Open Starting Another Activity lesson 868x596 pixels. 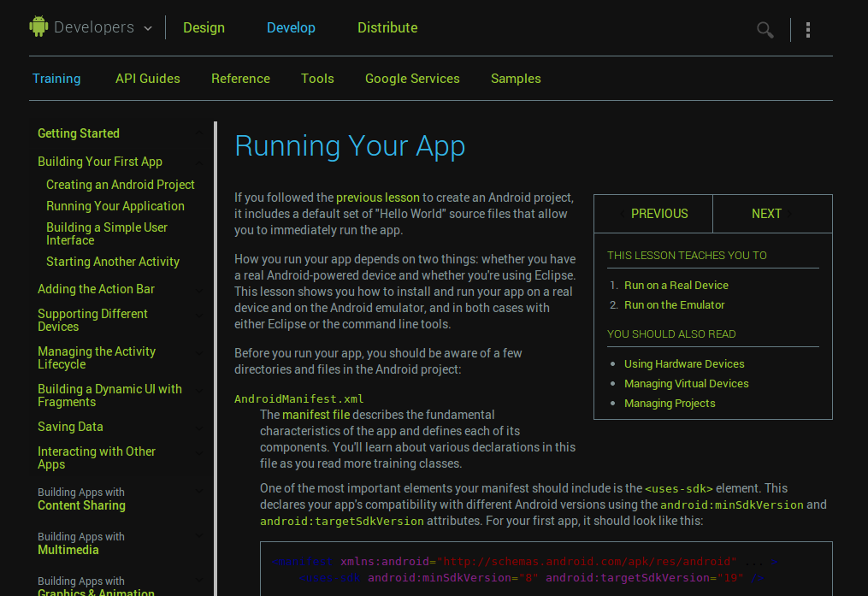(x=113, y=261)
